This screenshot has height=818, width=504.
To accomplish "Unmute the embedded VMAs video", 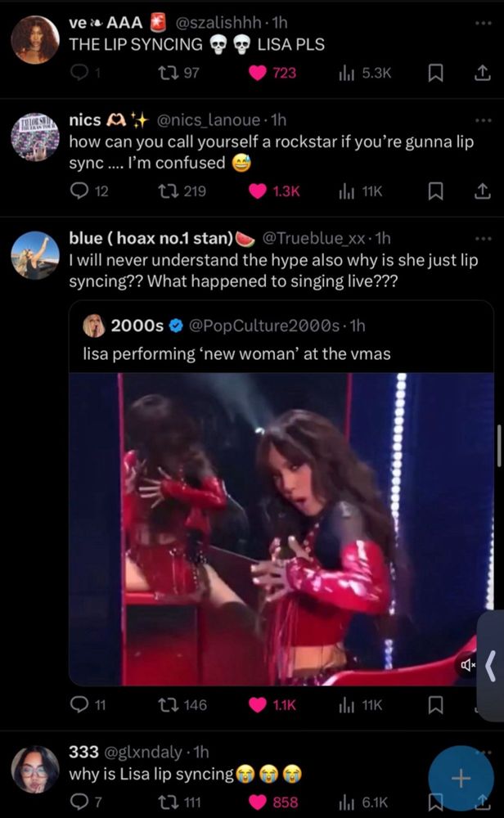I will tap(467, 664).
